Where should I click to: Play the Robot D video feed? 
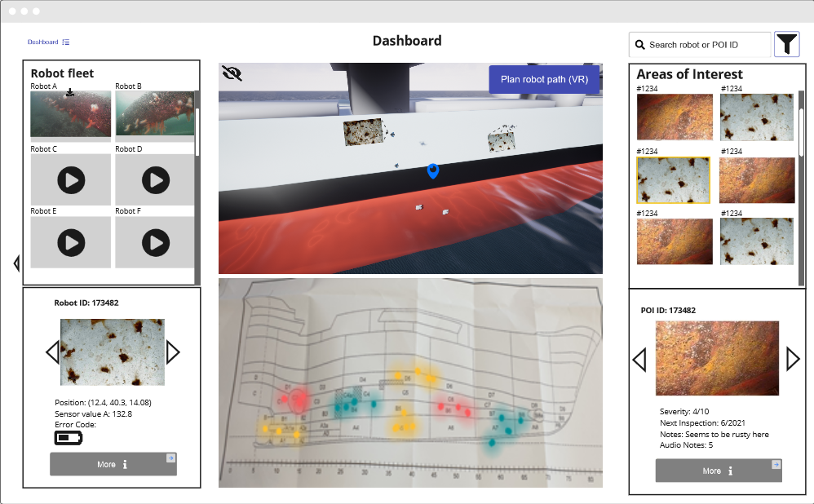click(x=155, y=179)
